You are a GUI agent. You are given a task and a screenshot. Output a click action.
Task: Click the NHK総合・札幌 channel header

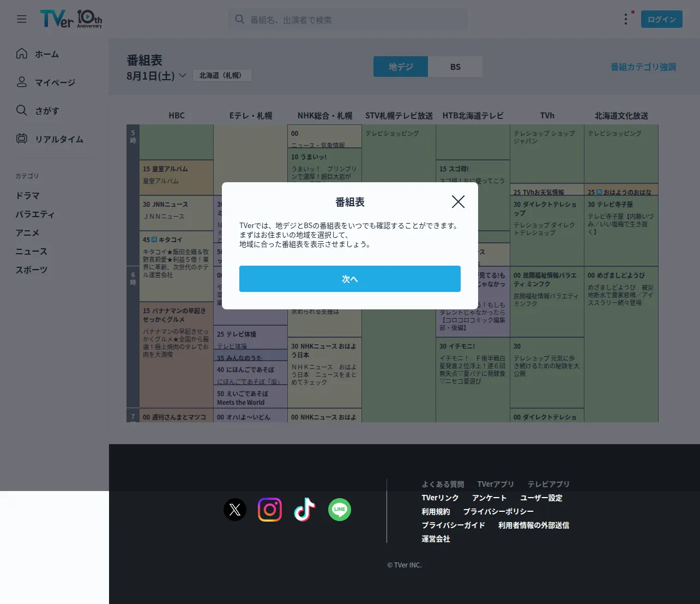(x=325, y=116)
